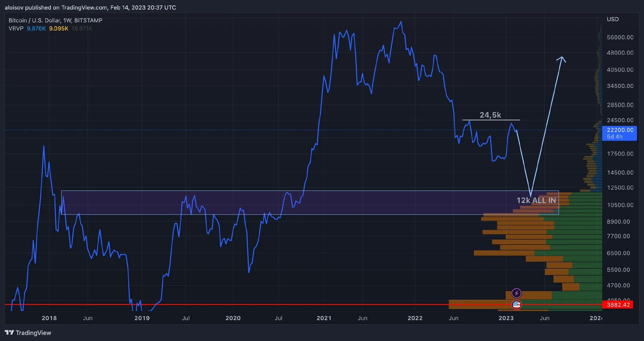This screenshot has height=341, width=644.
Task: Click the gray 18.971K VRVP total value
Action: (82, 28)
